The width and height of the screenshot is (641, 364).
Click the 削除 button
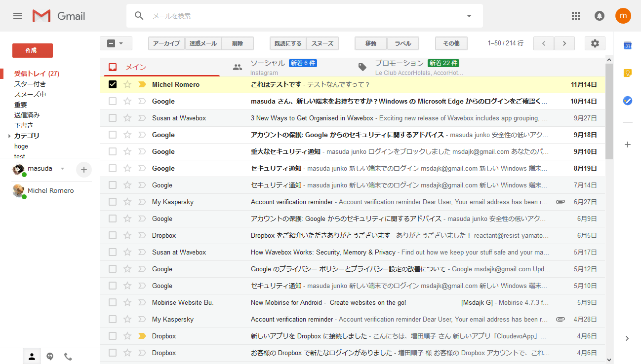(238, 43)
